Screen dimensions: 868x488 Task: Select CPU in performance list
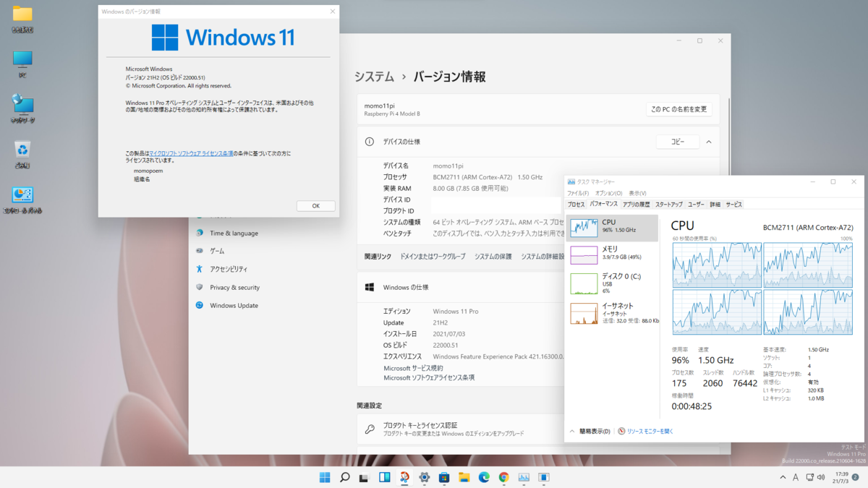pyautogui.click(x=613, y=228)
